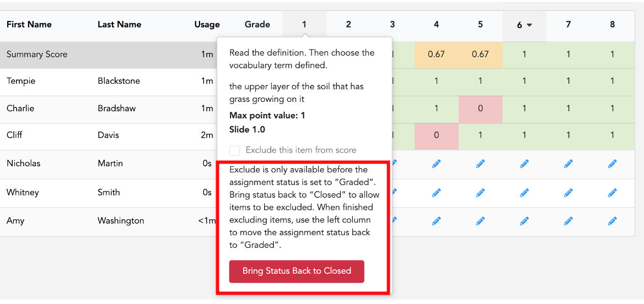Click Whitney Smith's pencil icon under column 5
This screenshot has width=644, height=304.
click(480, 192)
